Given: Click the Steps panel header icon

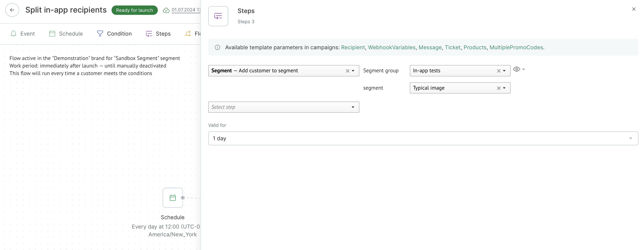Looking at the screenshot, I should 218,16.
